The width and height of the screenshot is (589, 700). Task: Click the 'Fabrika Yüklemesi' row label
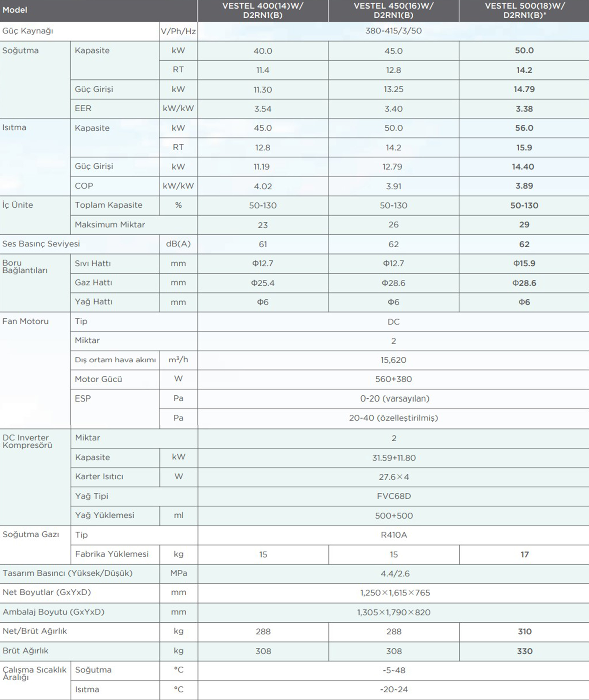pyautogui.click(x=112, y=554)
